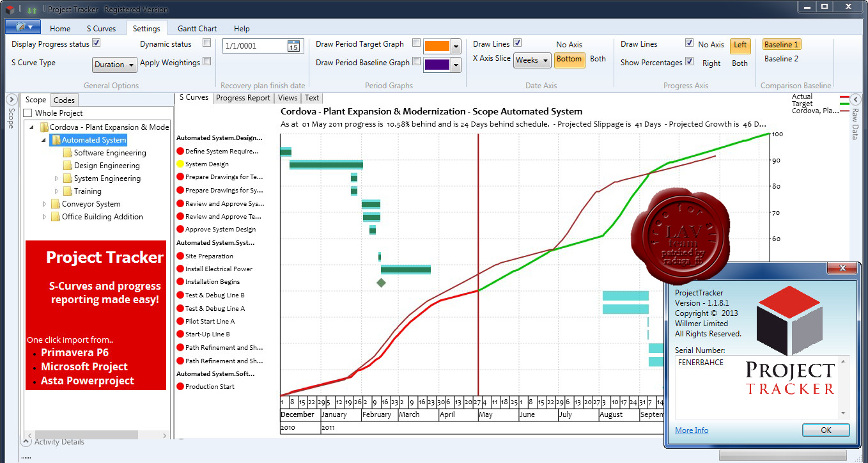This screenshot has width=868, height=463.
Task: Click the Software Engineering folder icon
Action: 68,153
